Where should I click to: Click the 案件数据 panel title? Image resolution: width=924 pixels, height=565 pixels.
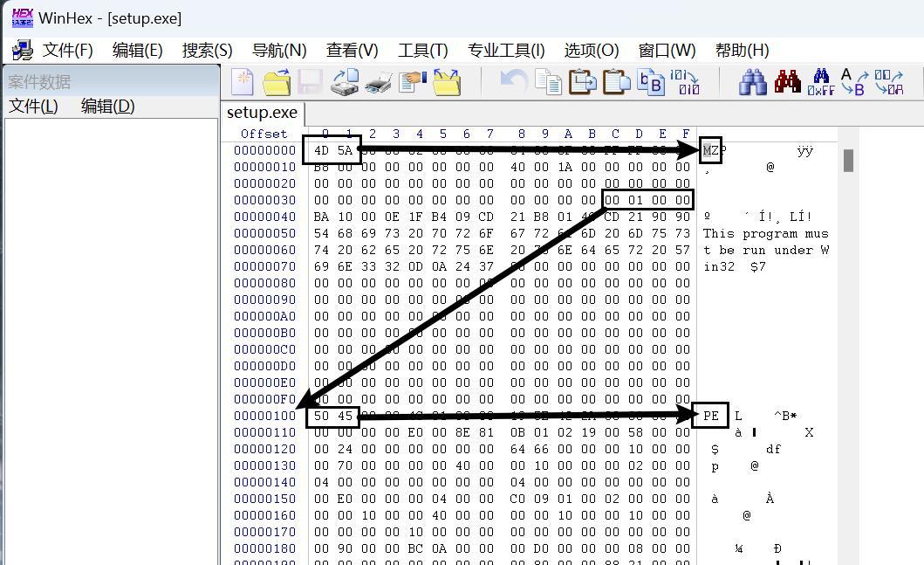(x=39, y=81)
